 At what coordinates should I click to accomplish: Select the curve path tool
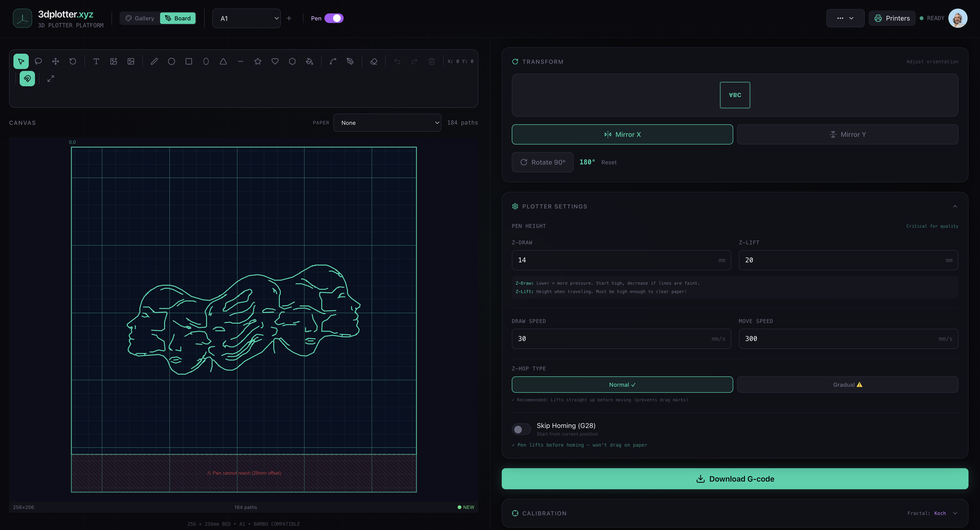click(x=333, y=61)
